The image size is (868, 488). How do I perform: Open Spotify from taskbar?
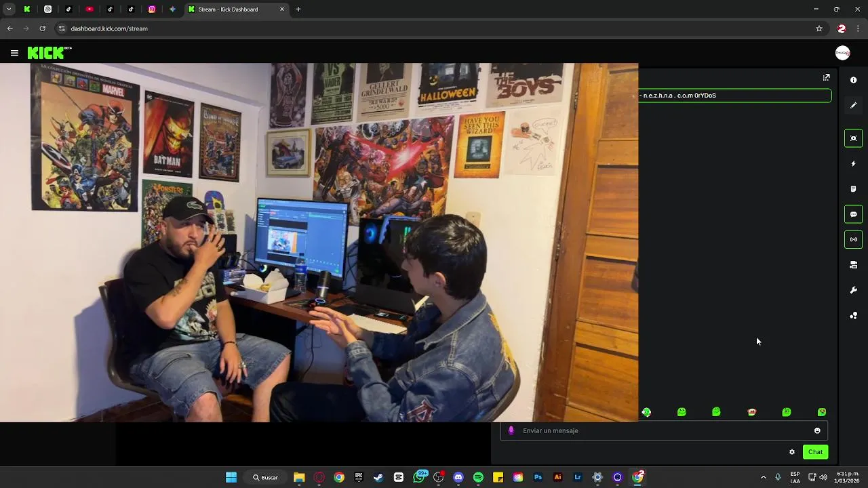tap(478, 477)
